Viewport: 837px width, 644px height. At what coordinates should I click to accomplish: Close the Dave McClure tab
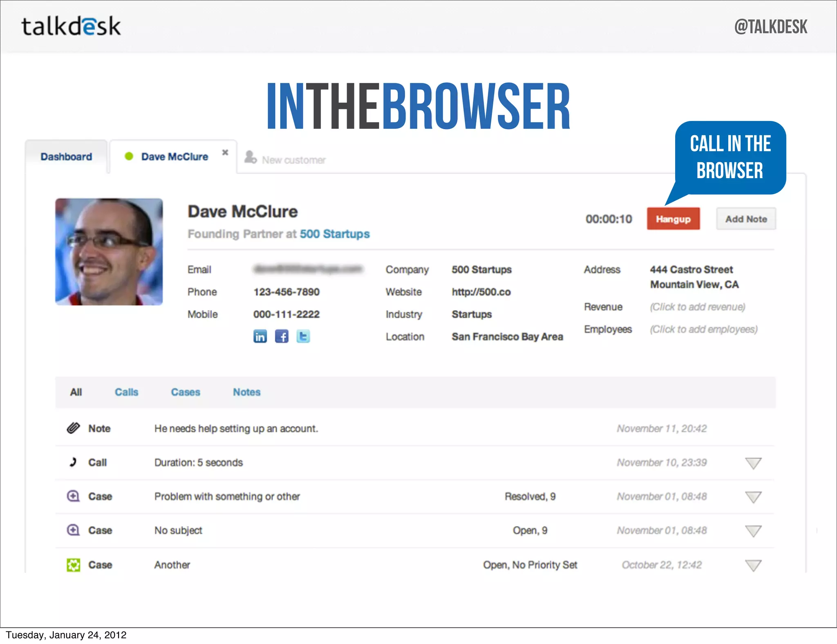tap(225, 152)
